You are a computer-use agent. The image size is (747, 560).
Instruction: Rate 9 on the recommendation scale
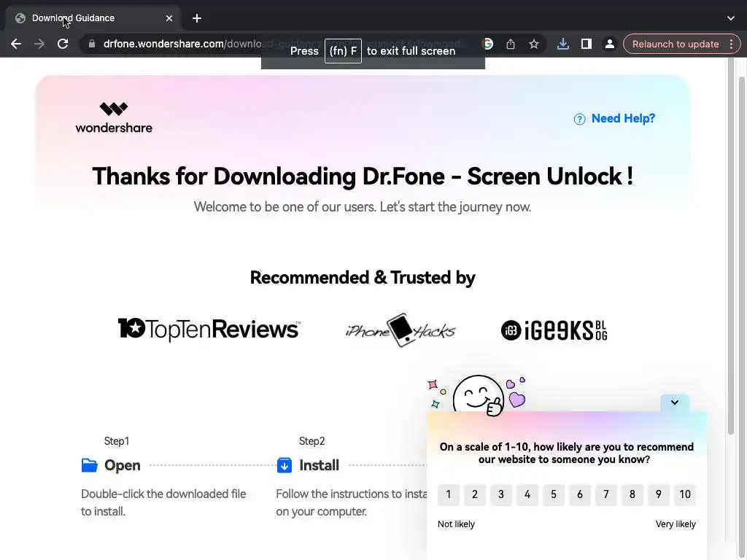tap(659, 494)
